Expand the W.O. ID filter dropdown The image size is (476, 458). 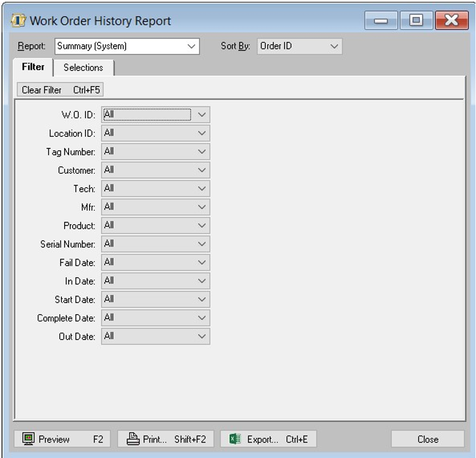pyautogui.click(x=156, y=115)
